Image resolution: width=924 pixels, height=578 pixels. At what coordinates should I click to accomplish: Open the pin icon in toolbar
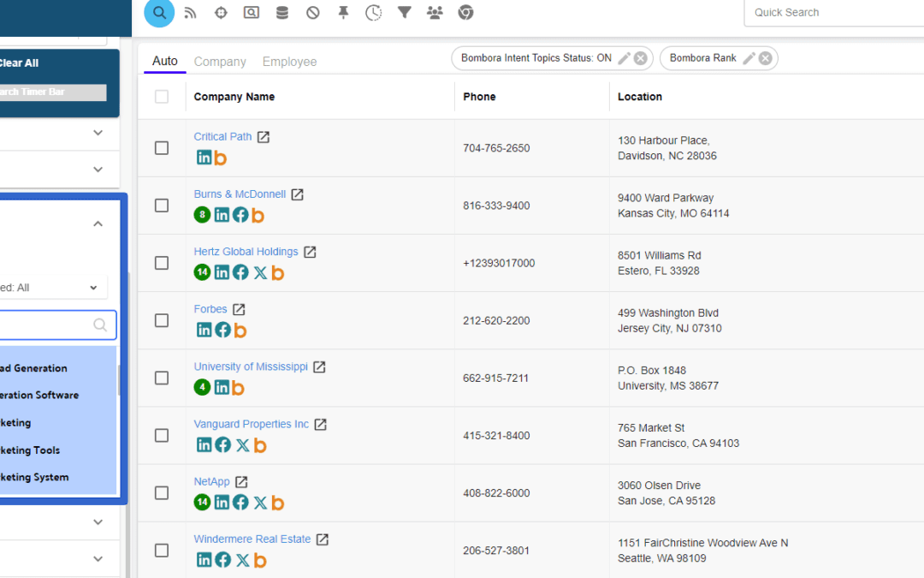[x=344, y=12]
